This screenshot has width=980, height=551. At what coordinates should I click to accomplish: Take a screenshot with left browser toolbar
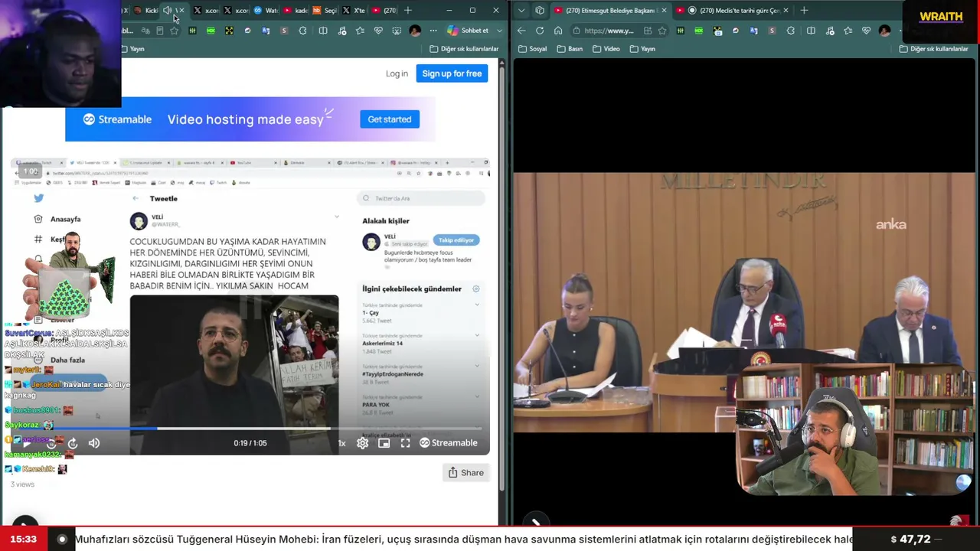tap(397, 31)
